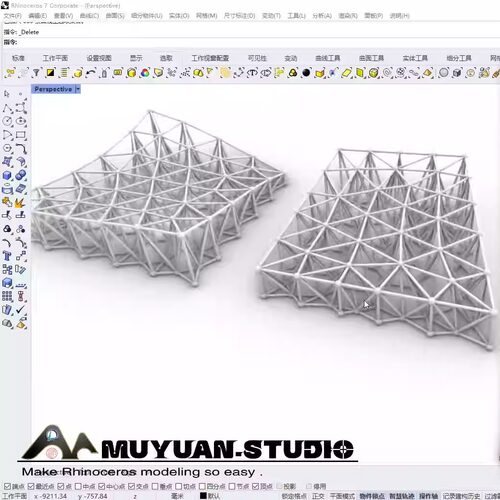This screenshot has width=500, height=500.
Task: Click the Group objects icon
Action: point(7,229)
